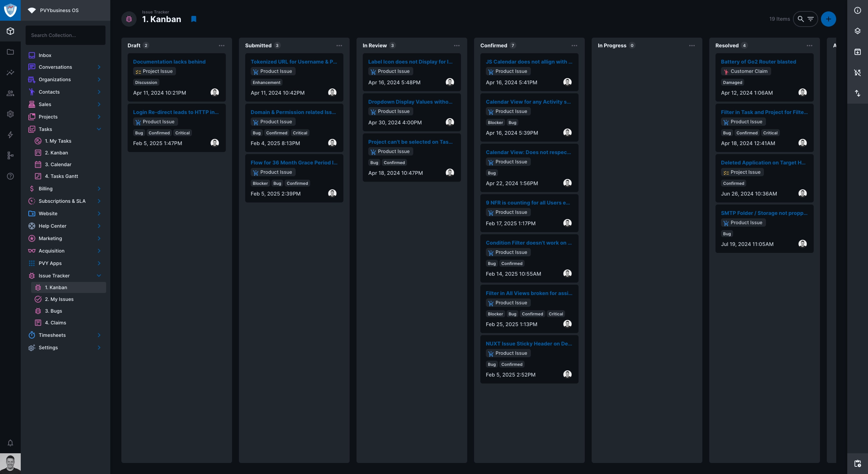
Task: Open the analytics chart icon in left rail
Action: pyautogui.click(x=10, y=73)
